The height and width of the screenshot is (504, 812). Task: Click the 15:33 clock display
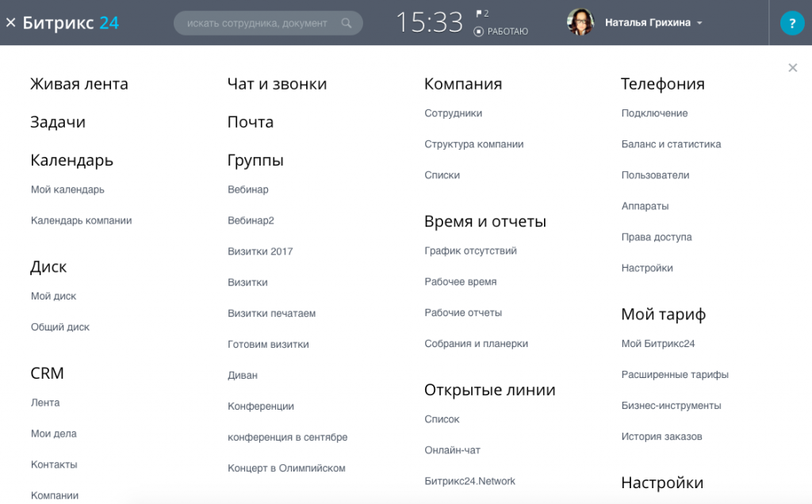pyautogui.click(x=429, y=23)
